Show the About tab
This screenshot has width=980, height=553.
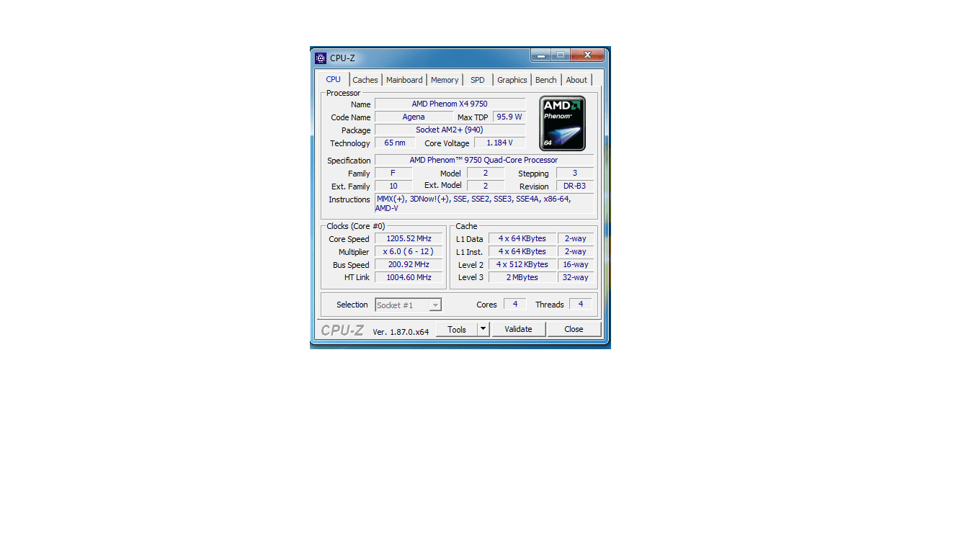576,80
